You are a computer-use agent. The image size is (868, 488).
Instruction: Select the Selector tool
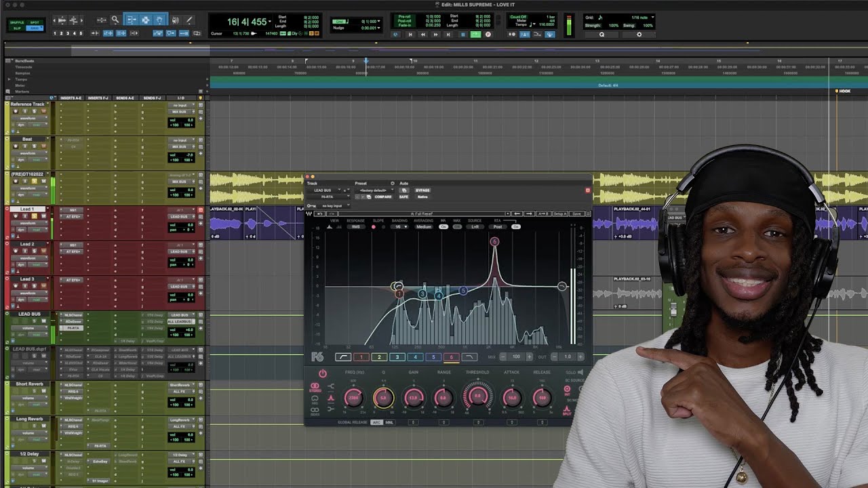pos(145,20)
